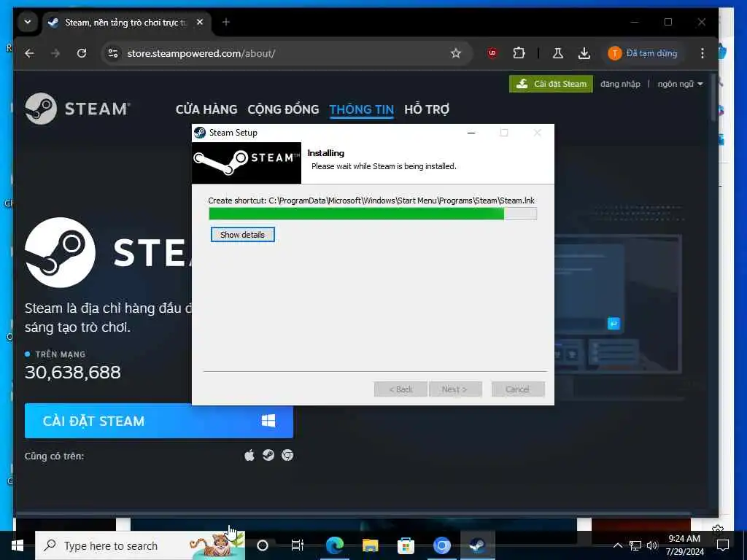The height and width of the screenshot is (560, 747).
Task: Open network status tray icon
Action: click(x=635, y=545)
